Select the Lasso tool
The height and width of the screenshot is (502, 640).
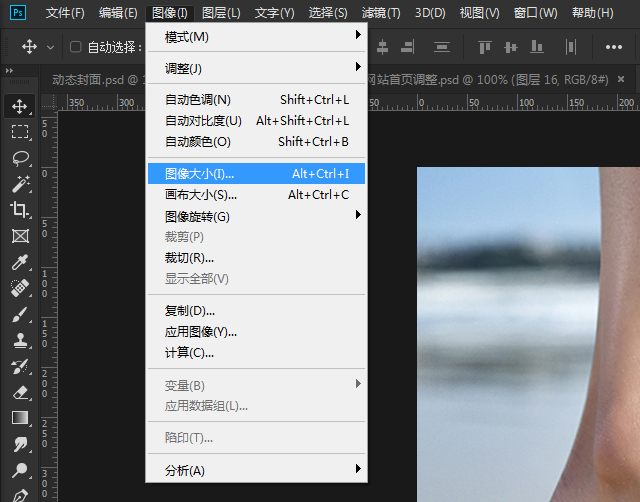tap(20, 158)
